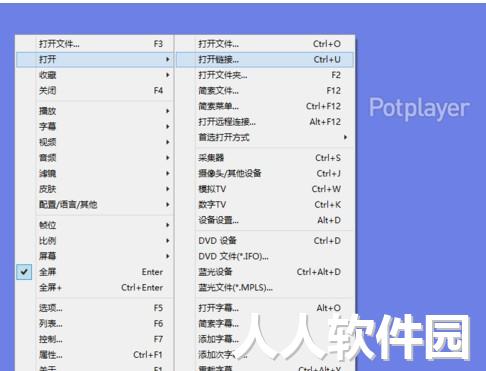Expand the 配置/语言/其他 submenu
Viewport: 486px width, 371px height.
pyautogui.click(x=94, y=204)
